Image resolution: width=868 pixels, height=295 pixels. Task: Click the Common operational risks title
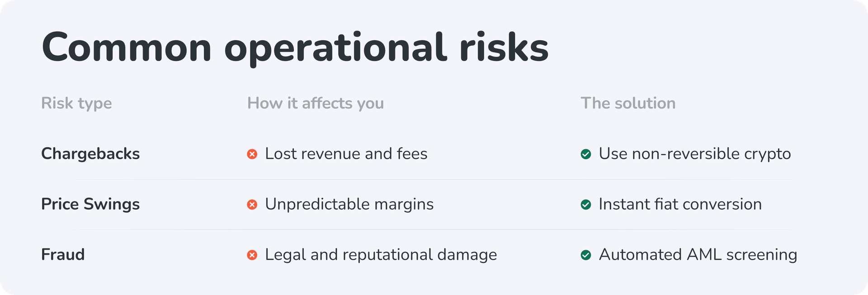tap(295, 48)
